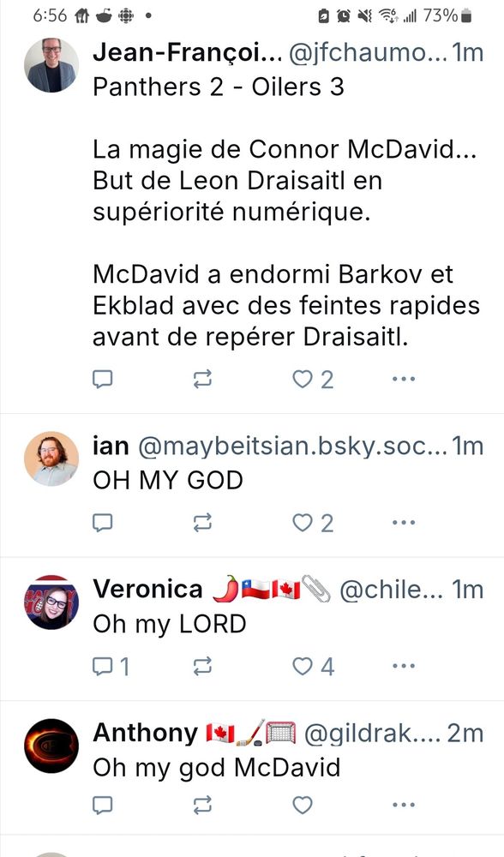Open the ellipsis menu on Anthony's post
This screenshot has width=504, height=857.
(402, 806)
